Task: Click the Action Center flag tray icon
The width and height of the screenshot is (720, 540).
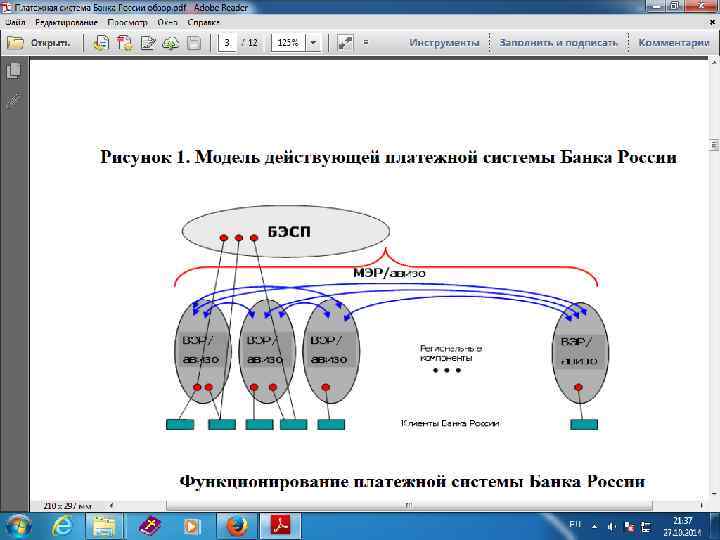Action: [x=630, y=527]
